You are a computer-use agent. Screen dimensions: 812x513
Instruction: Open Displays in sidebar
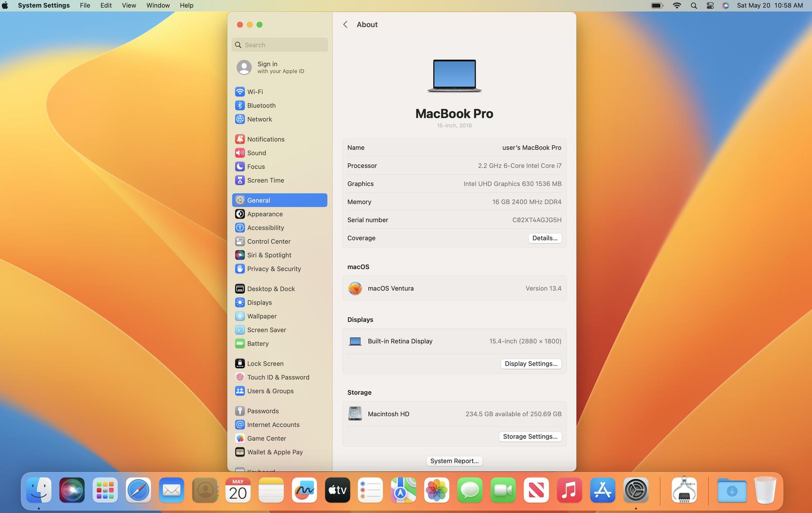tap(280, 303)
